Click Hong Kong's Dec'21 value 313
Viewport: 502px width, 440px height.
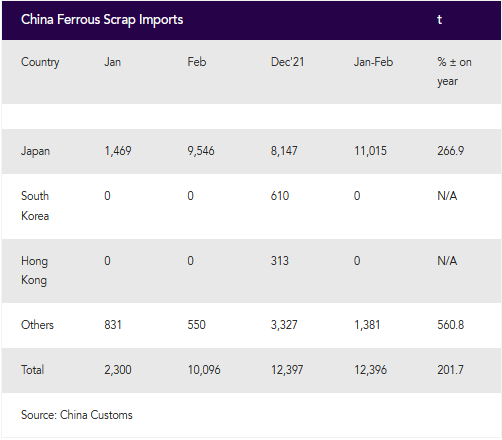coord(280,261)
